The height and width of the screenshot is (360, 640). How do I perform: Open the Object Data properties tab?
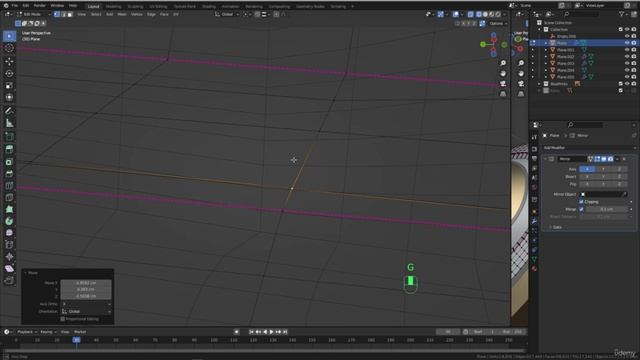click(534, 259)
